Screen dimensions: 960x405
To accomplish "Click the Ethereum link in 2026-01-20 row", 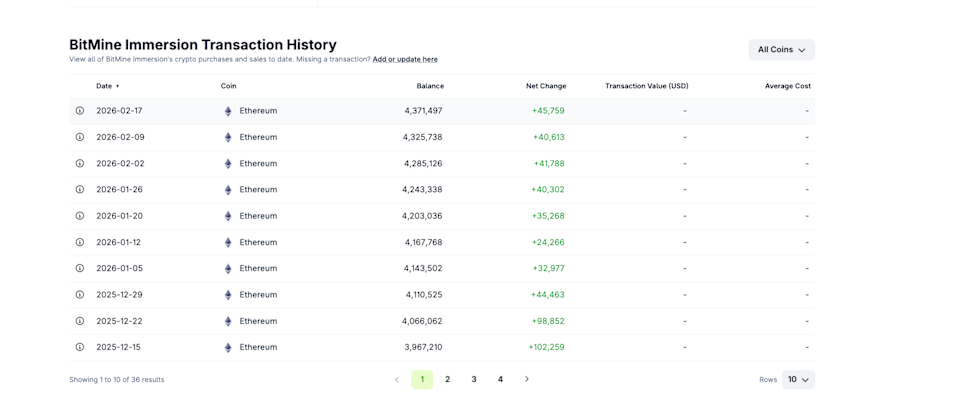I will coord(258,216).
